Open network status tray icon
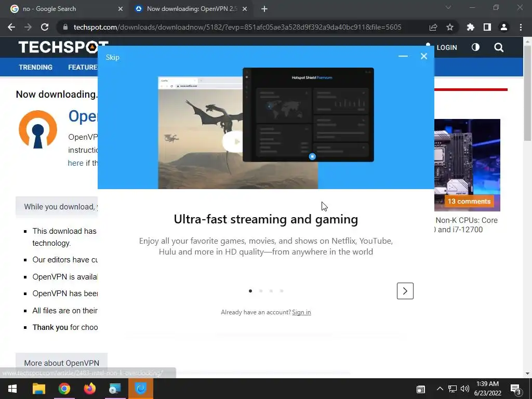The height and width of the screenshot is (399, 532). [453, 389]
